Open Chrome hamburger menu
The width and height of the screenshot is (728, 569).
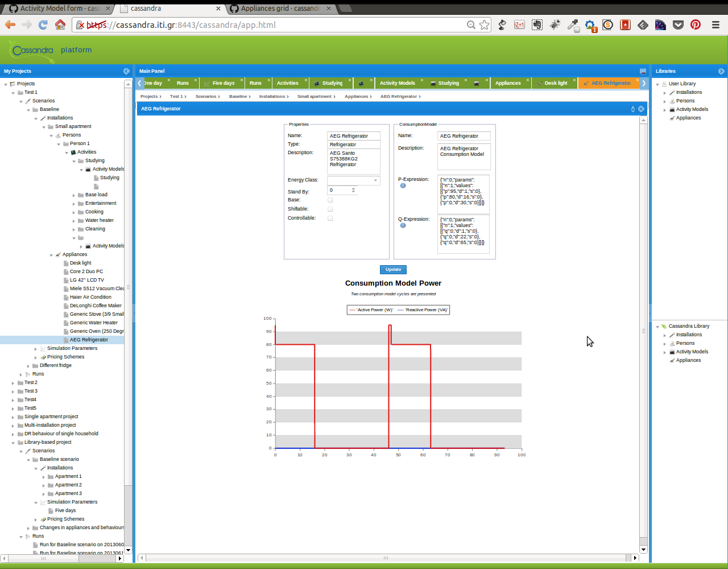tap(716, 24)
